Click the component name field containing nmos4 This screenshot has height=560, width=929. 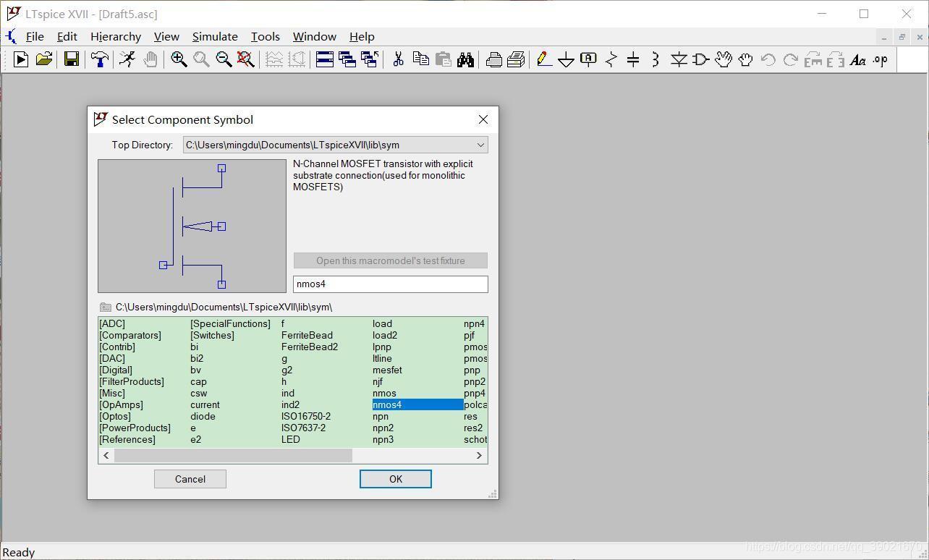pyautogui.click(x=391, y=284)
